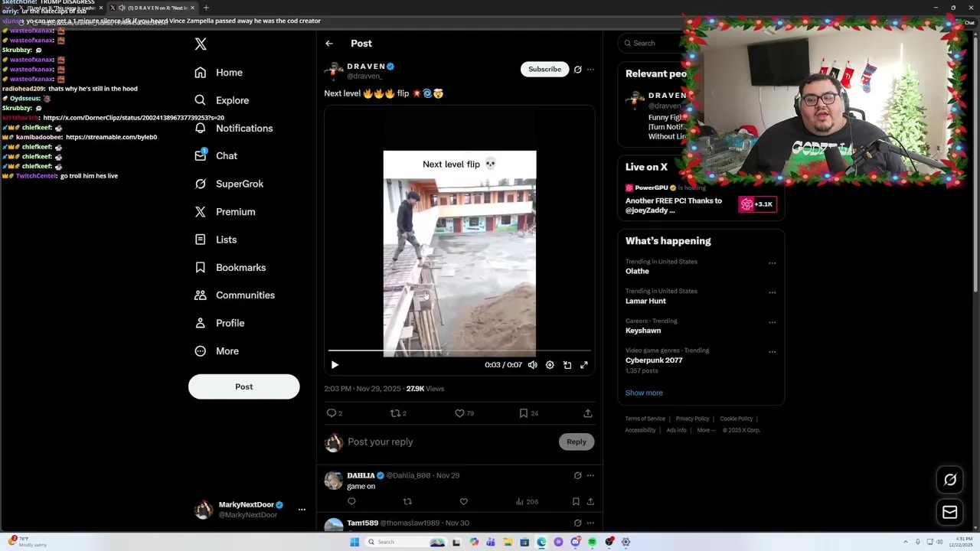Screen dimensions: 980x551
Task: Click Grok icon on DRAVEN's post
Action: 578,70
